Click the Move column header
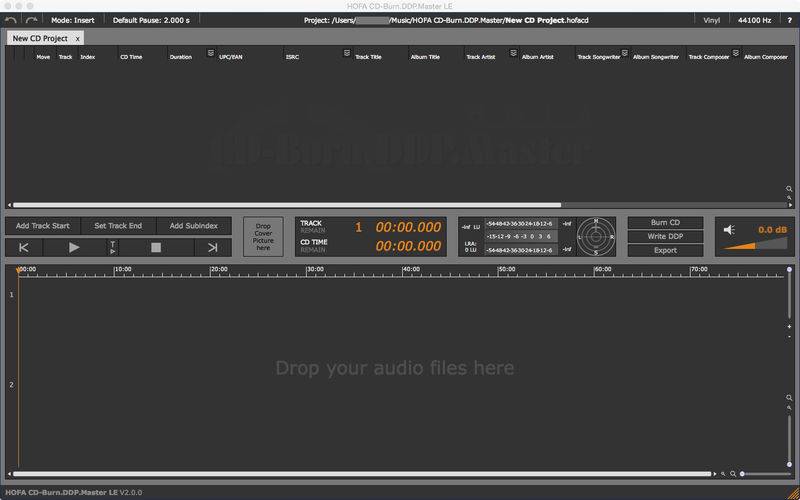Viewport: 800px width, 500px height. 43,57
